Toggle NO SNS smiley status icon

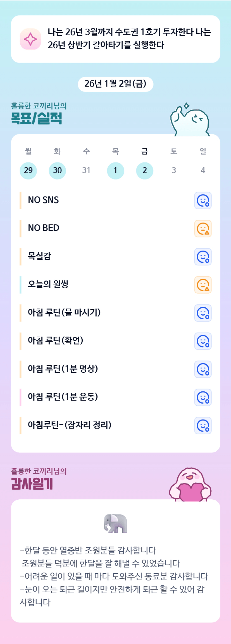pyautogui.click(x=203, y=200)
